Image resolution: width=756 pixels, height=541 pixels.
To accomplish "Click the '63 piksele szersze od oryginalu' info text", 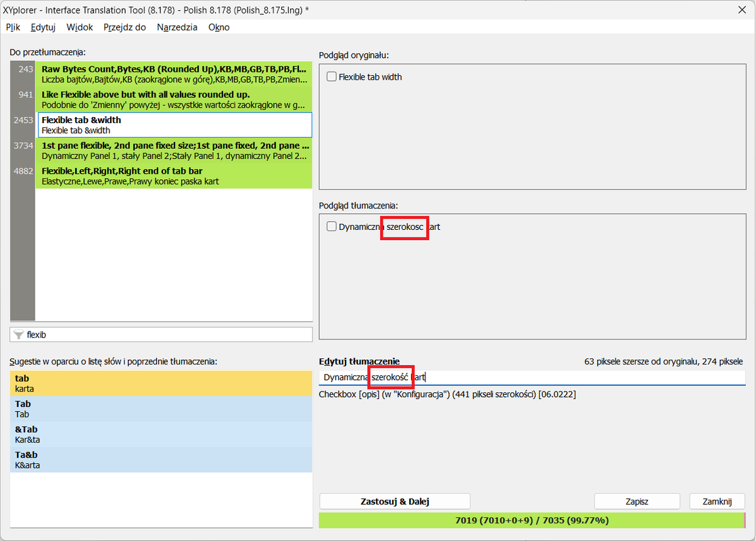I will 663,362.
